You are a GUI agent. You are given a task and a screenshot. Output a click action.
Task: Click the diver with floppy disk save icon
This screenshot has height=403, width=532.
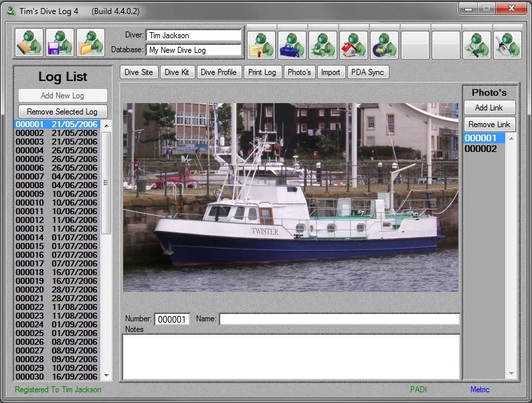(60, 43)
